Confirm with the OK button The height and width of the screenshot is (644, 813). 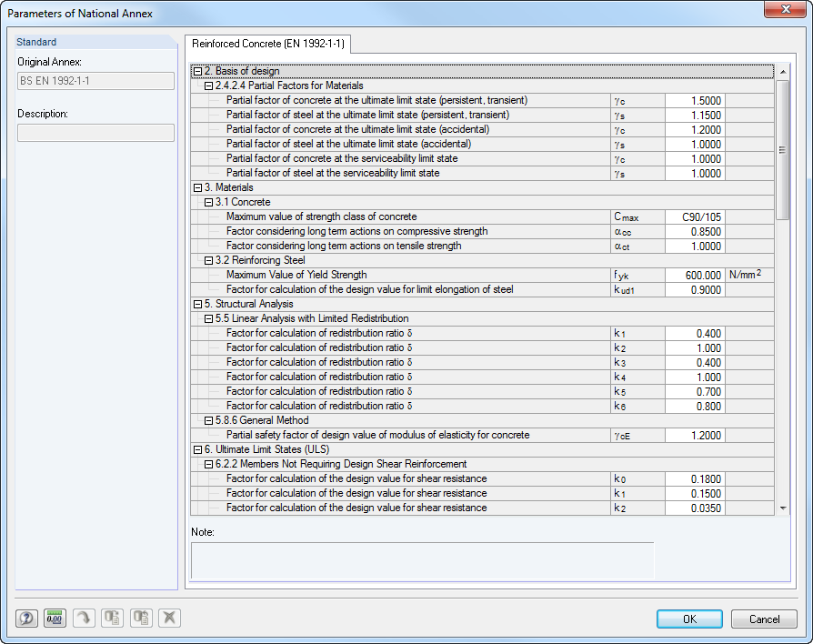(689, 619)
